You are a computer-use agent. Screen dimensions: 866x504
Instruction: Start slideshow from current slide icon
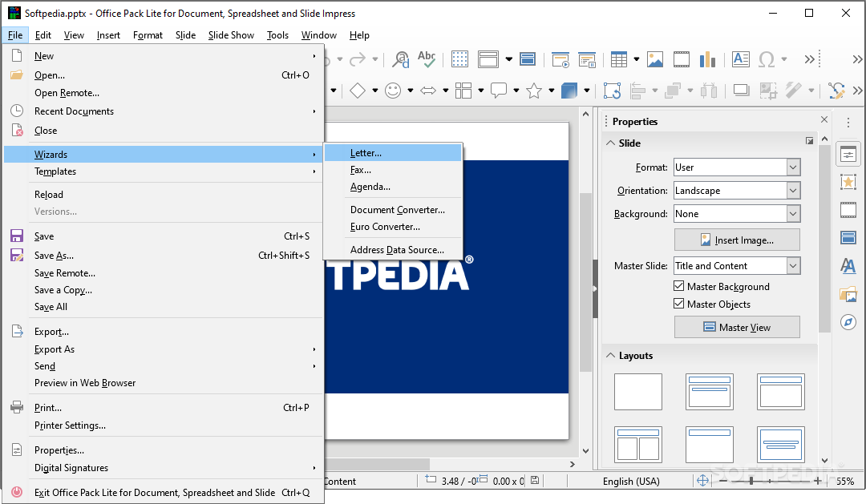pyautogui.click(x=587, y=59)
